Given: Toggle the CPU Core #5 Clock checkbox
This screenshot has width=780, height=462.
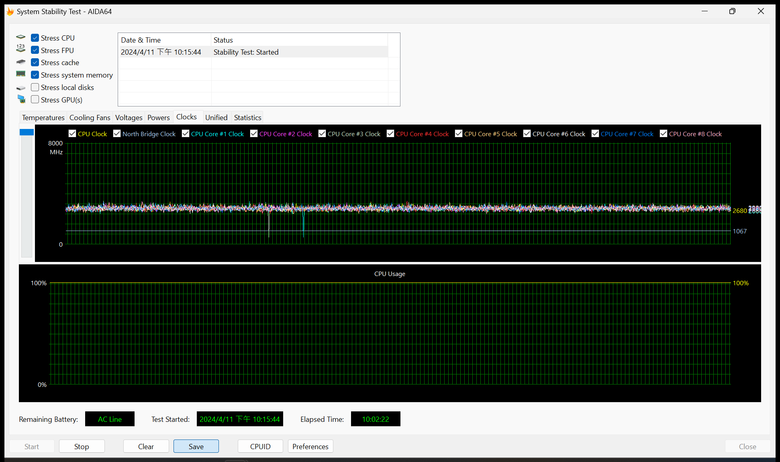Looking at the screenshot, I should pos(459,134).
